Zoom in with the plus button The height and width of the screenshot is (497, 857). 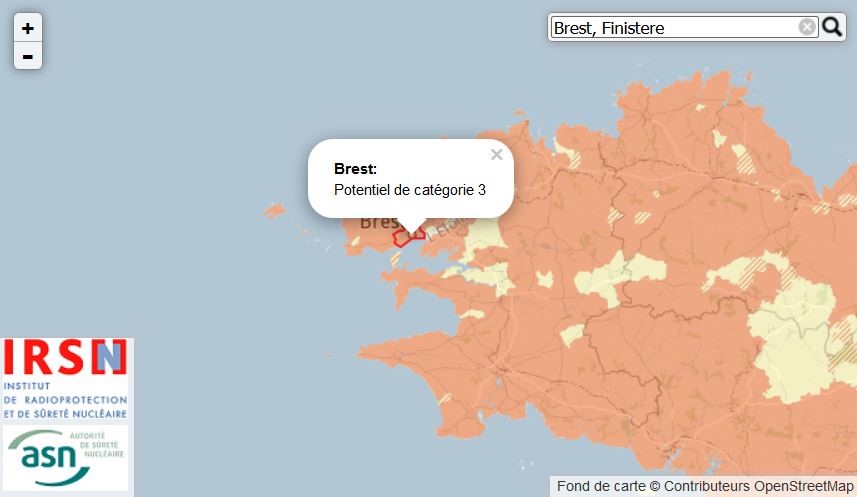pos(27,28)
